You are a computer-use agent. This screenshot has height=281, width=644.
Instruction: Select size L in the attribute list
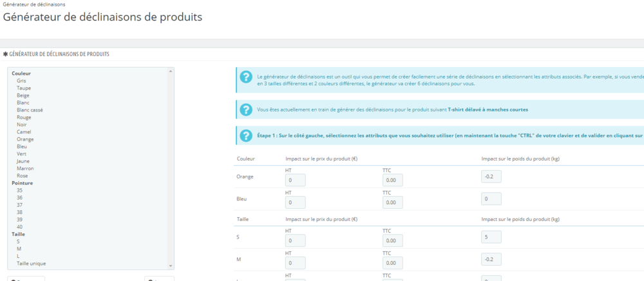[x=18, y=256]
